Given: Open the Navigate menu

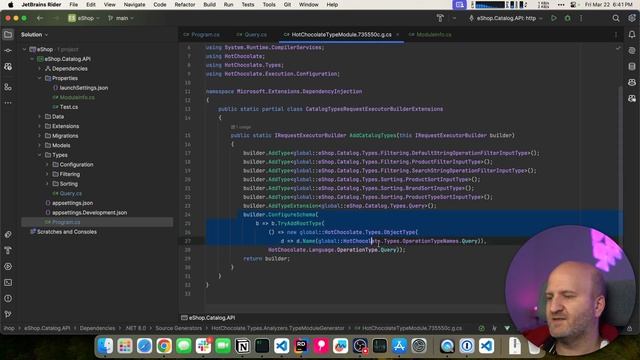Looking at the screenshot, I should pyautogui.click(x=134, y=4).
